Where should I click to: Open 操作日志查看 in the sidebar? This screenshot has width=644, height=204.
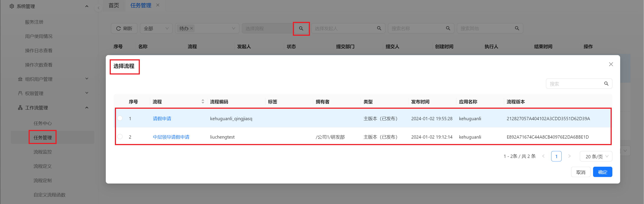click(x=39, y=50)
